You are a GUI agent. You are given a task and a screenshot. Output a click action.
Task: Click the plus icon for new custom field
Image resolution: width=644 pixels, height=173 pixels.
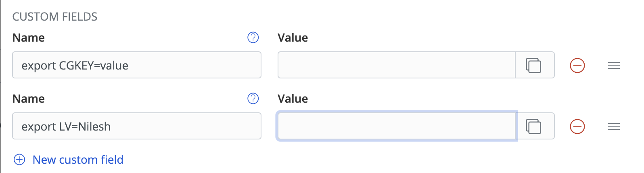(19, 160)
